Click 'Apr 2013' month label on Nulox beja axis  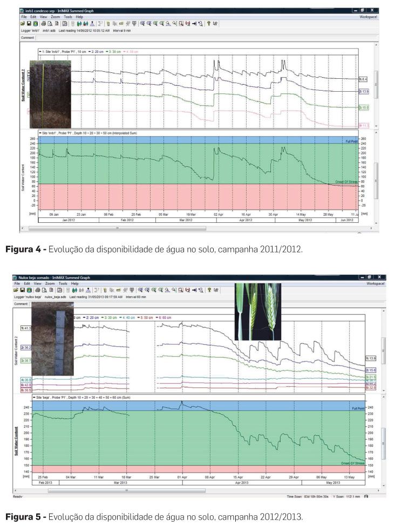tap(242, 482)
